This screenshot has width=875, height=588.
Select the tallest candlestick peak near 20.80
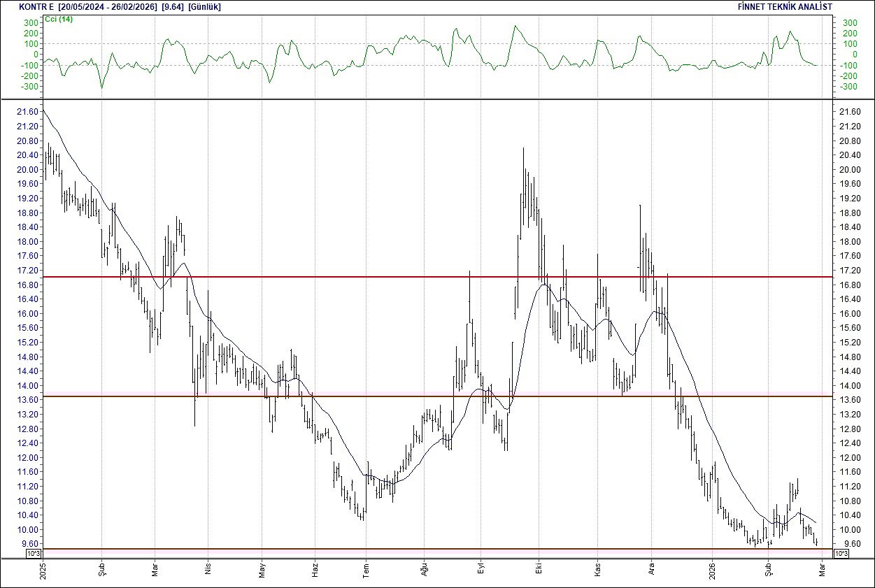pos(523,149)
